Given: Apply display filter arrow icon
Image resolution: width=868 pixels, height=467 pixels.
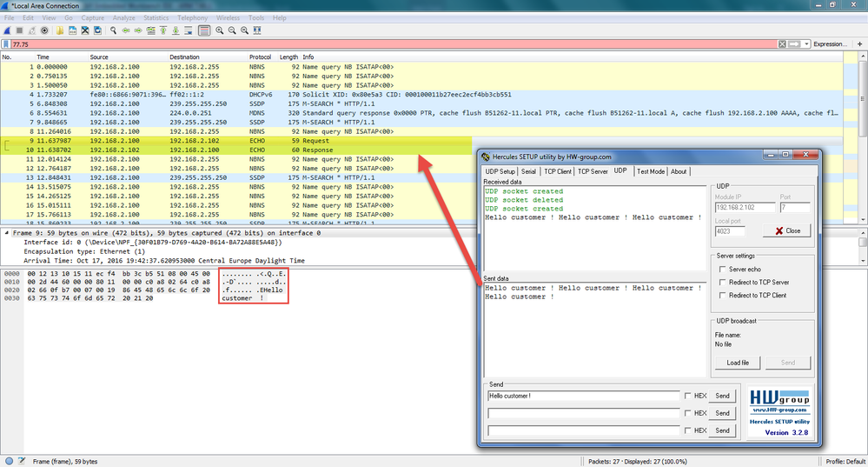Looking at the screenshot, I should pos(794,43).
